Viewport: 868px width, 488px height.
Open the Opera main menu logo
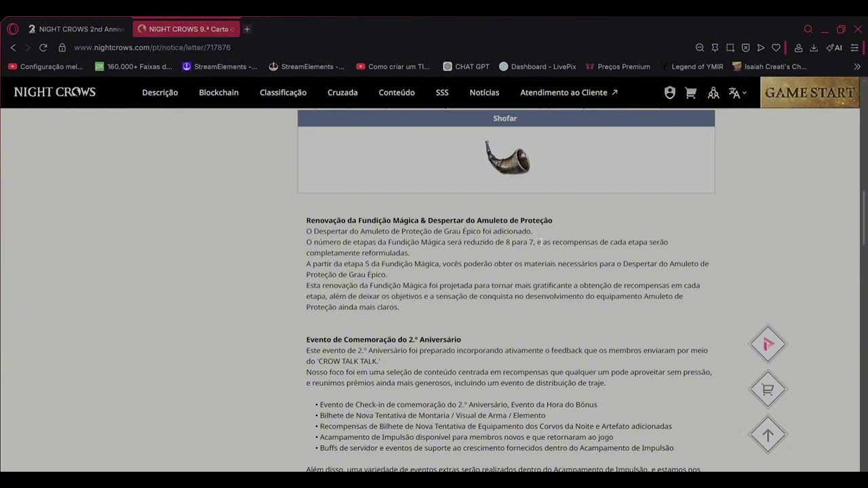point(13,29)
